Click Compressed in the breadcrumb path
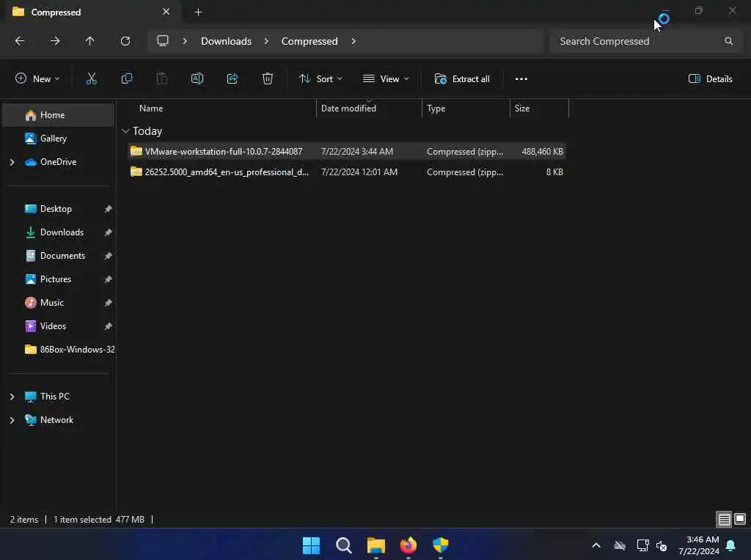Viewport: 751px width, 560px height. [x=309, y=41]
